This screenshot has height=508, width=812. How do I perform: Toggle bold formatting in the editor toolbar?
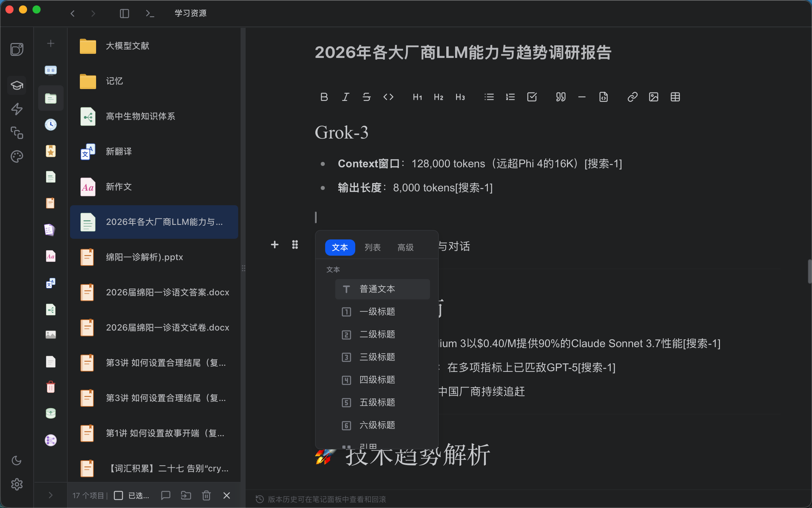click(x=324, y=97)
